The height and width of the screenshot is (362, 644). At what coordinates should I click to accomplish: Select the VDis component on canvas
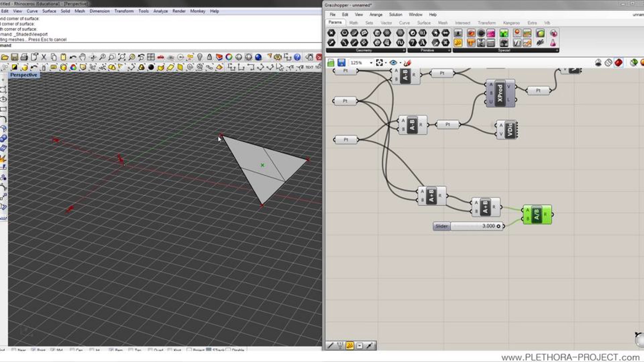click(x=507, y=130)
